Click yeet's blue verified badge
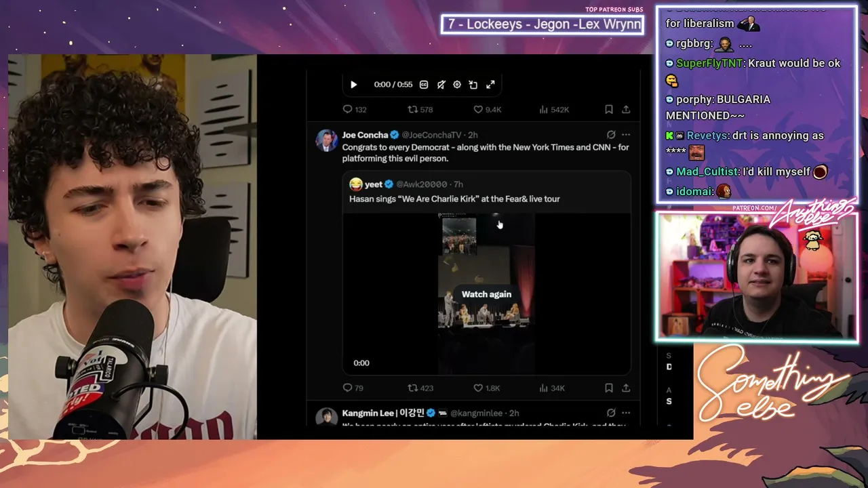This screenshot has width=868, height=488. [389, 184]
